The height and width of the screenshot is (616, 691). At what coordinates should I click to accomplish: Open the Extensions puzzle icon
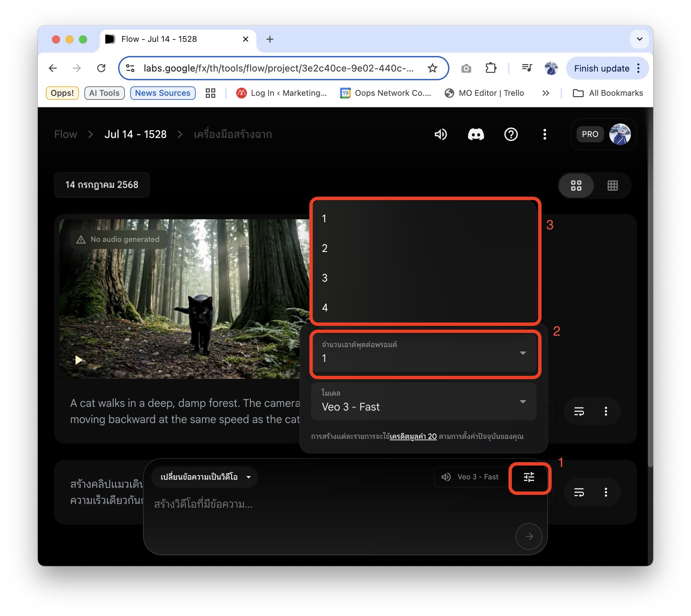(x=491, y=68)
